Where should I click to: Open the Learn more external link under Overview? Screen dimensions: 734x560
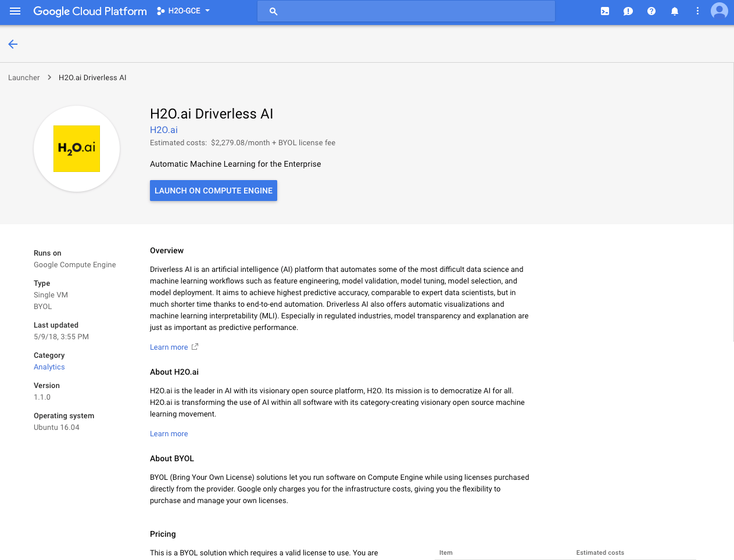[169, 347]
